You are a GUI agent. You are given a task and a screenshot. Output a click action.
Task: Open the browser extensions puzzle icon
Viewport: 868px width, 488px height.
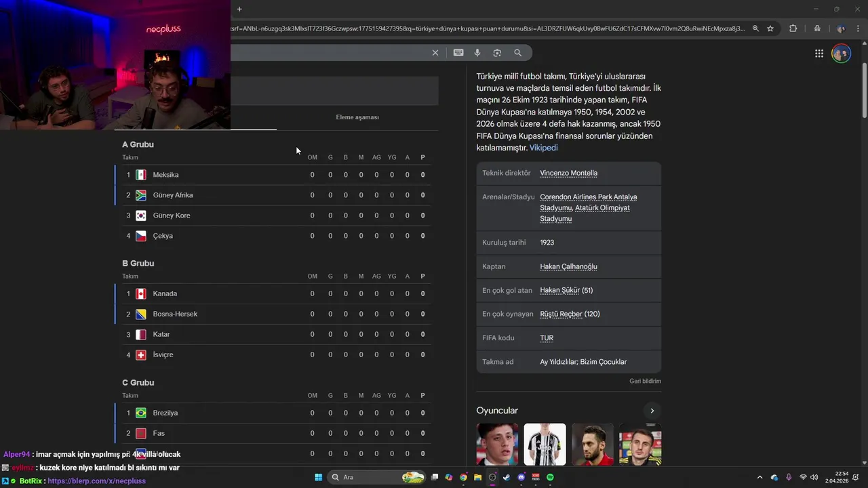click(793, 28)
